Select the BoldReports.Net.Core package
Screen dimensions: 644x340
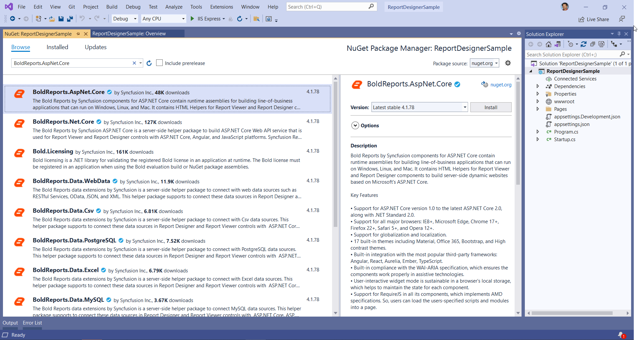(x=167, y=129)
